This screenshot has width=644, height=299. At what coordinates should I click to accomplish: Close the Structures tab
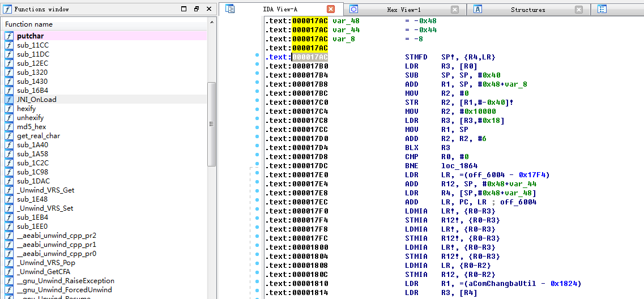point(578,10)
